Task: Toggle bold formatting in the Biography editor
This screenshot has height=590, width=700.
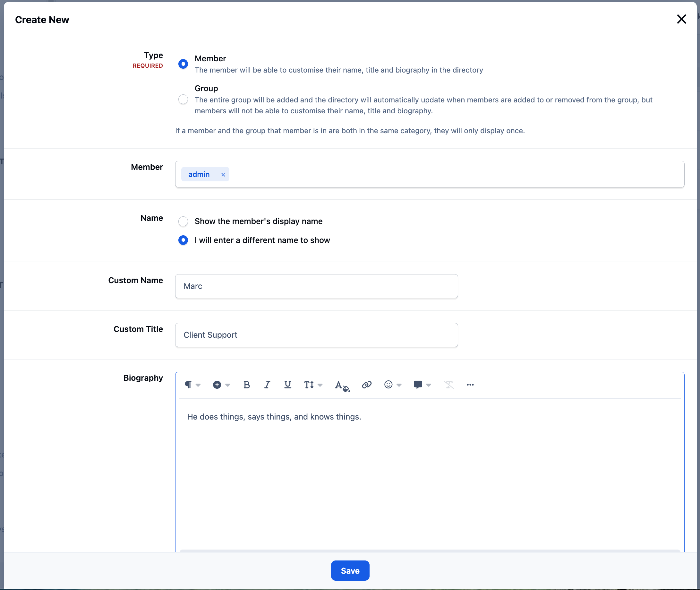Action: pyautogui.click(x=247, y=385)
